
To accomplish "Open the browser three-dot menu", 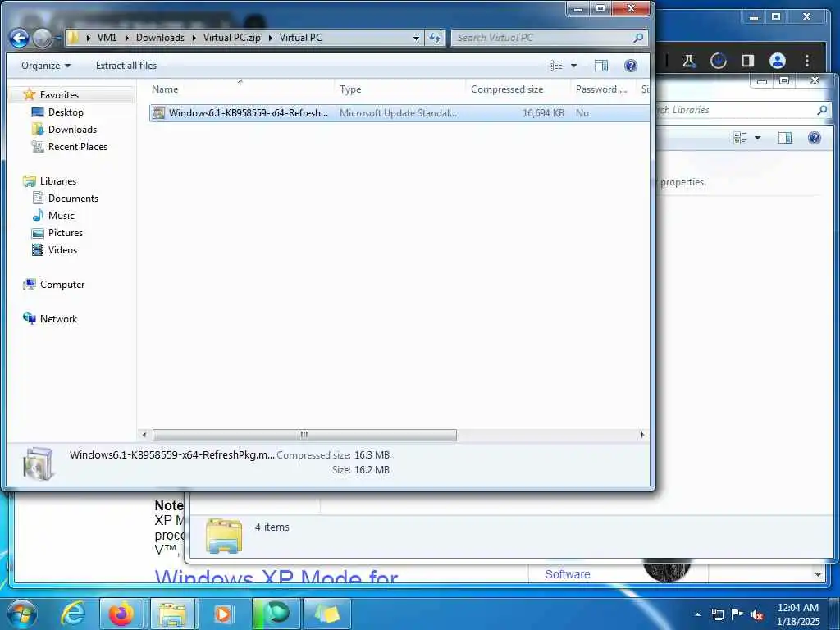I will [807, 61].
